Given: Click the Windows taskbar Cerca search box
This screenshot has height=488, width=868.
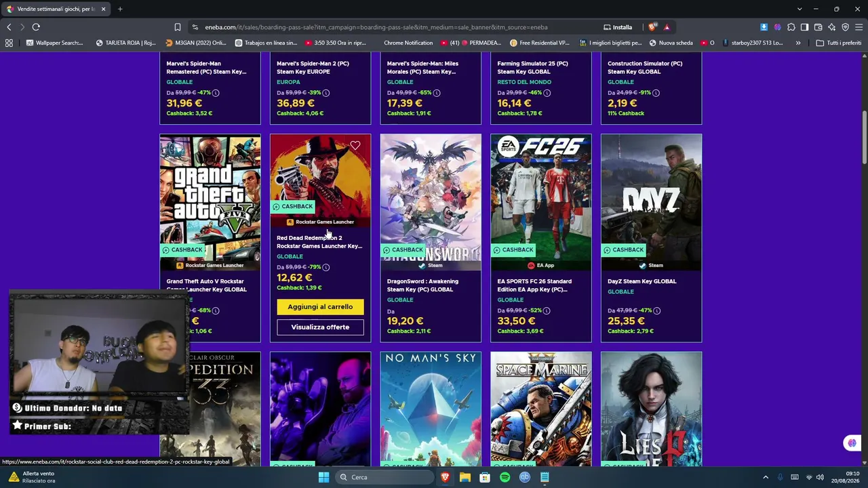Looking at the screenshot, I should coord(385,477).
